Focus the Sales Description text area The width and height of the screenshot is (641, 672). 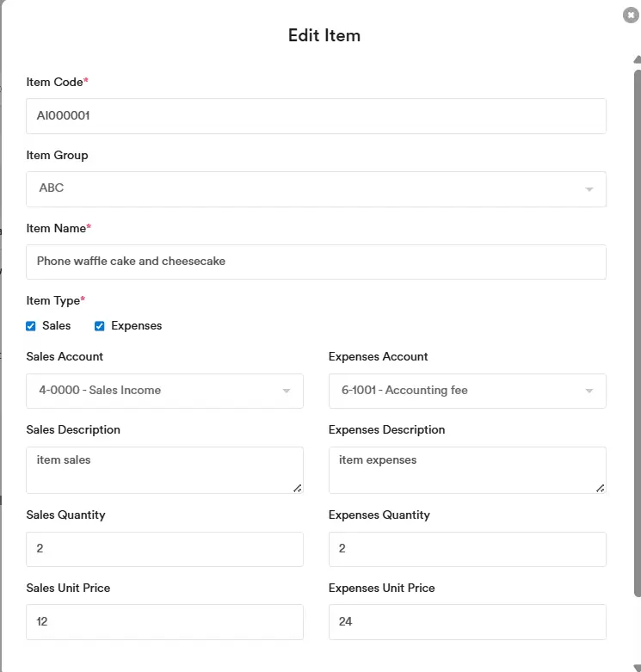(164, 470)
